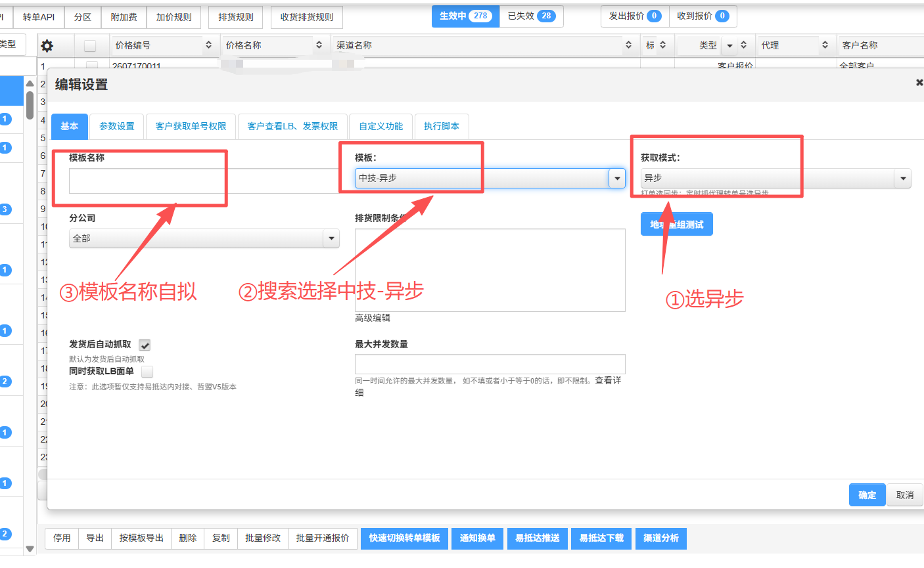924x568 pixels.
Task: Sort by 价格名称 column arrows
Action: (319, 45)
